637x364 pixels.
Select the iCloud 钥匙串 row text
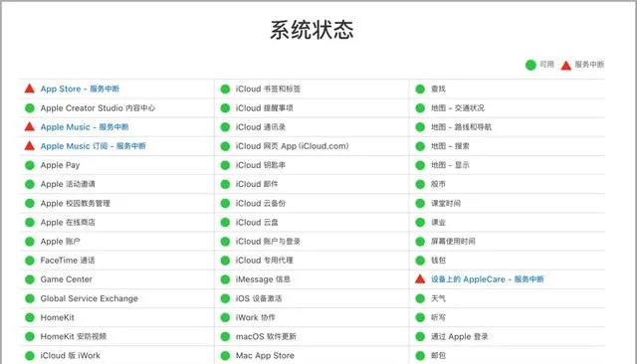(x=261, y=165)
